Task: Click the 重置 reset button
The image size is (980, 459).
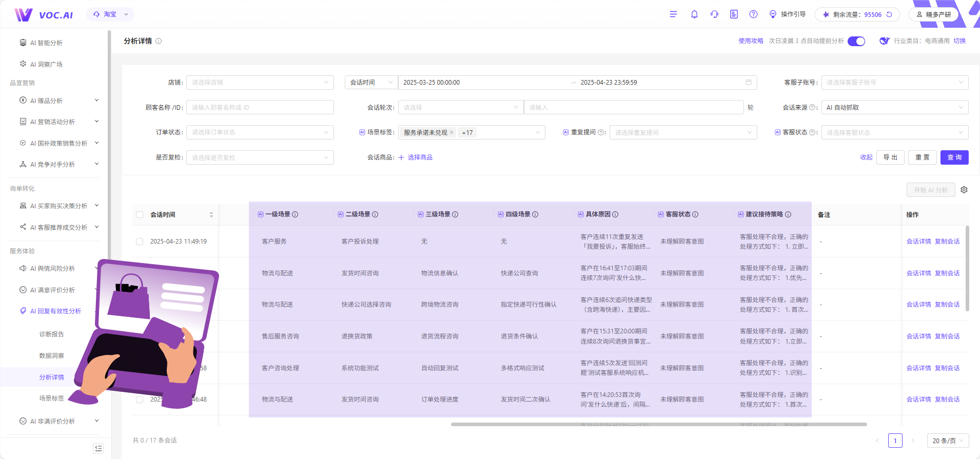Action: (923, 157)
